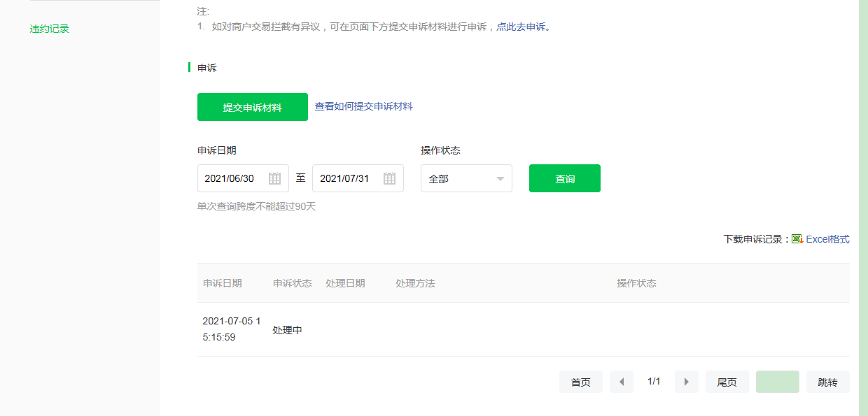Screen dimensions: 868x416
Task: Open 查看如何提交申诉材料 help link
Action: (363, 107)
